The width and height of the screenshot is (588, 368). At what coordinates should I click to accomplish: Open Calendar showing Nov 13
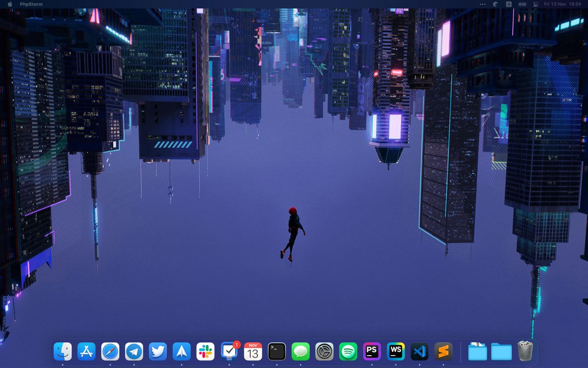[x=253, y=352]
